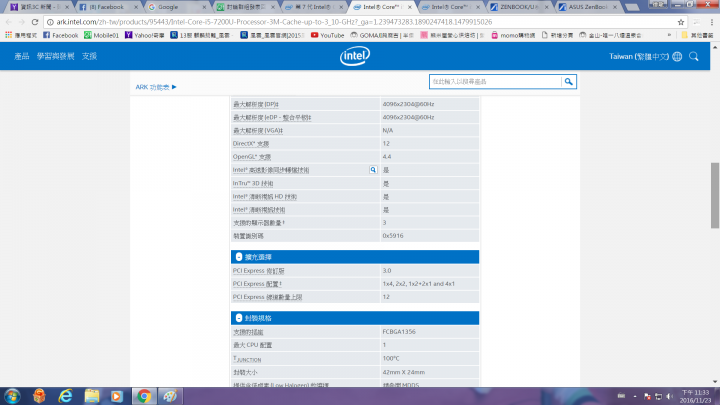Select the 1x4, 2x2, 1x2+2x1 and 4x1 value

(419, 284)
